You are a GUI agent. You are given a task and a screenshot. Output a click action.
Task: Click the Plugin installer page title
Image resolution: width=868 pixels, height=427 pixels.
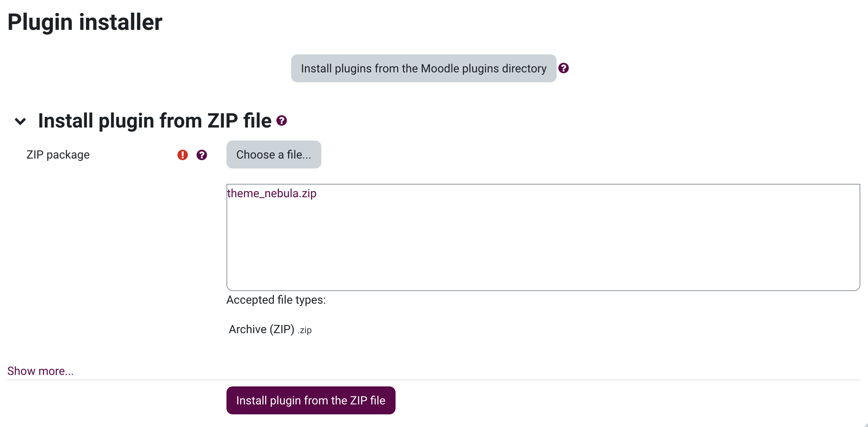pyautogui.click(x=85, y=22)
